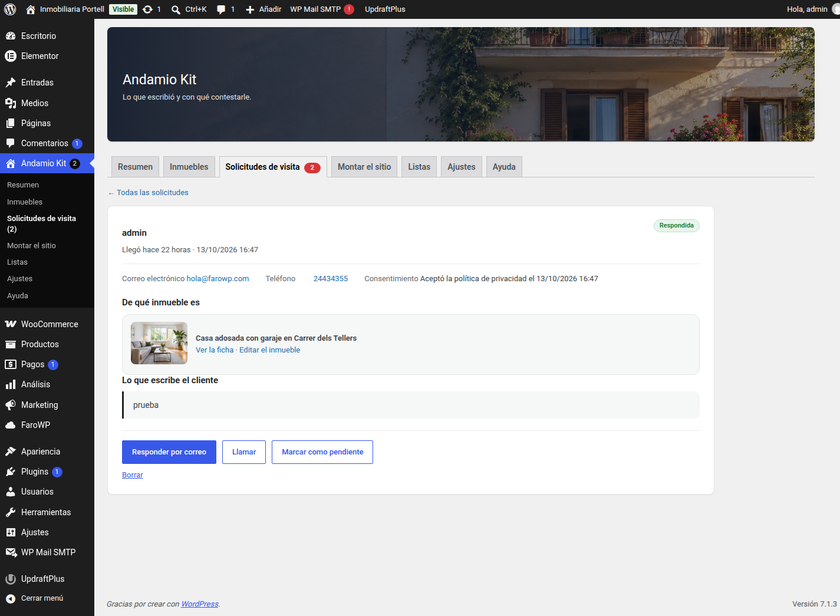840x616 pixels.
Task: Open Análisis chart icon
Action: click(x=11, y=384)
